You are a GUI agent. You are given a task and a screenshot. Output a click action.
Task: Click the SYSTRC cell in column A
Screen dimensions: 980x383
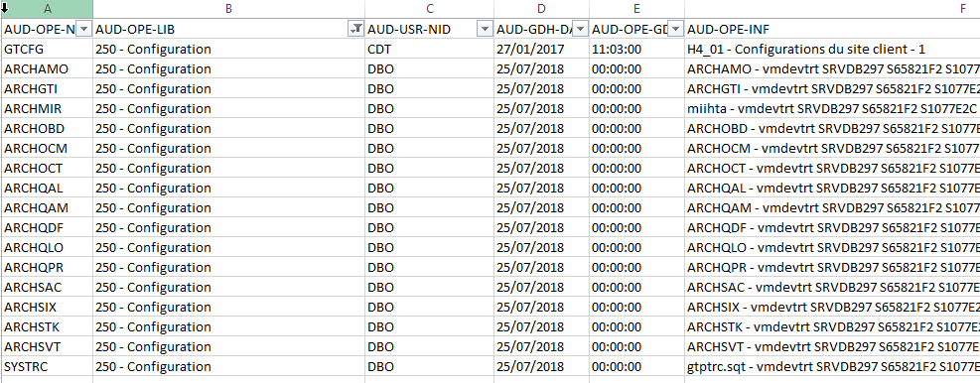pyautogui.click(x=48, y=366)
